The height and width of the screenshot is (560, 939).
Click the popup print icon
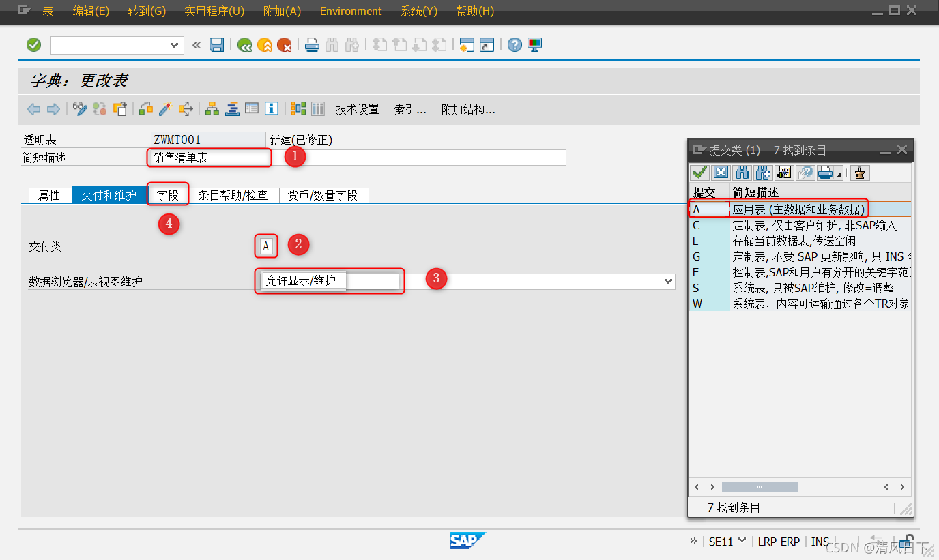pos(826,173)
